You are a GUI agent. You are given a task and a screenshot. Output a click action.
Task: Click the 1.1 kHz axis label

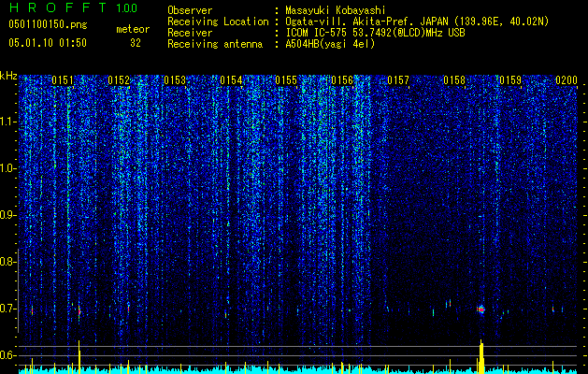[8, 122]
